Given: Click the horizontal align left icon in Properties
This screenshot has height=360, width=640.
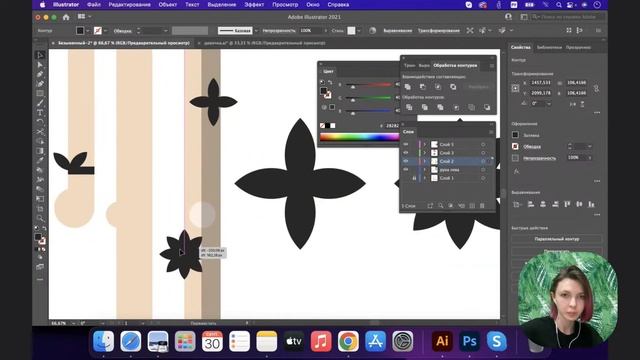Looking at the screenshot, I should pyautogui.click(x=531, y=204).
